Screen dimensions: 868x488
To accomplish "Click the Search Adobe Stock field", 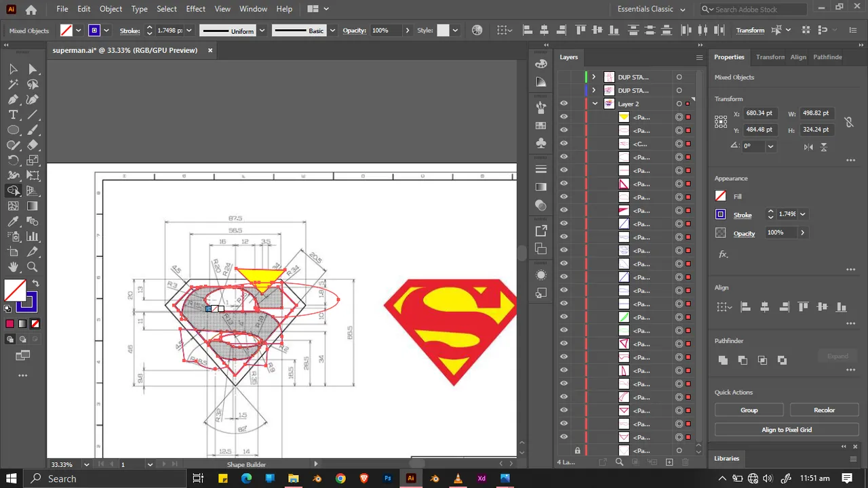I will pos(753,9).
